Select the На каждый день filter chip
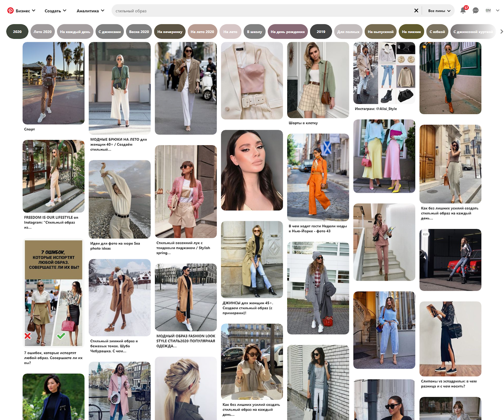 (x=75, y=31)
